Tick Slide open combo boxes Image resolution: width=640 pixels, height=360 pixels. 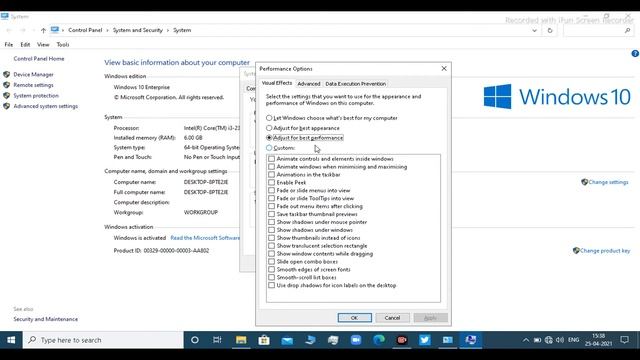click(271, 262)
